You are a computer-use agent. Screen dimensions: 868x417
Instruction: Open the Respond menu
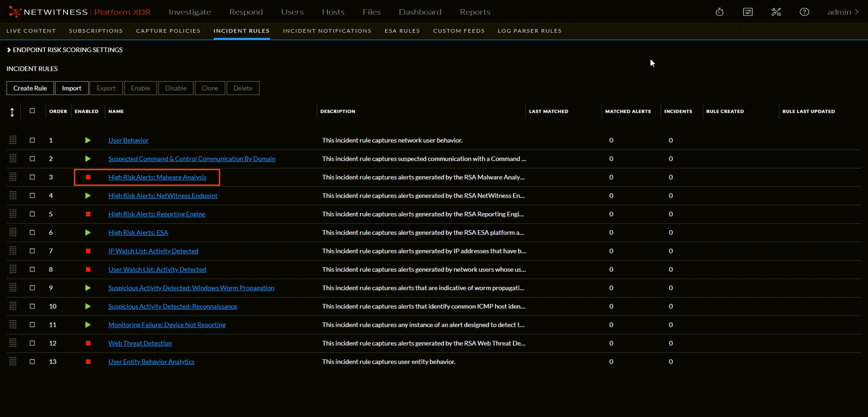click(x=246, y=12)
